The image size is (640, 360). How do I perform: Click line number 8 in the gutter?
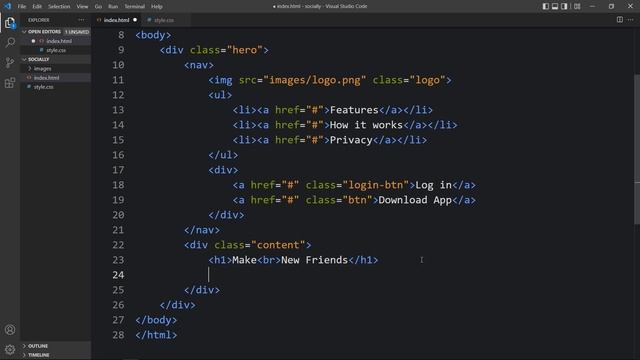pos(121,35)
